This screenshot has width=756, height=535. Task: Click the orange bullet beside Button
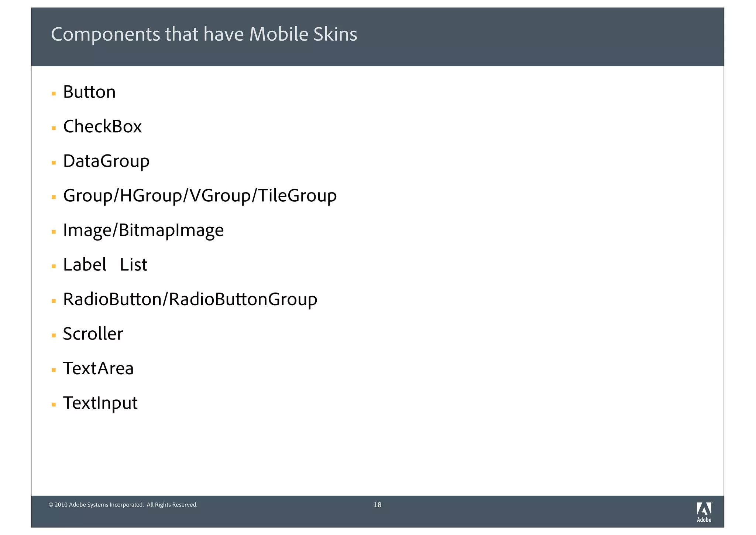pos(54,94)
